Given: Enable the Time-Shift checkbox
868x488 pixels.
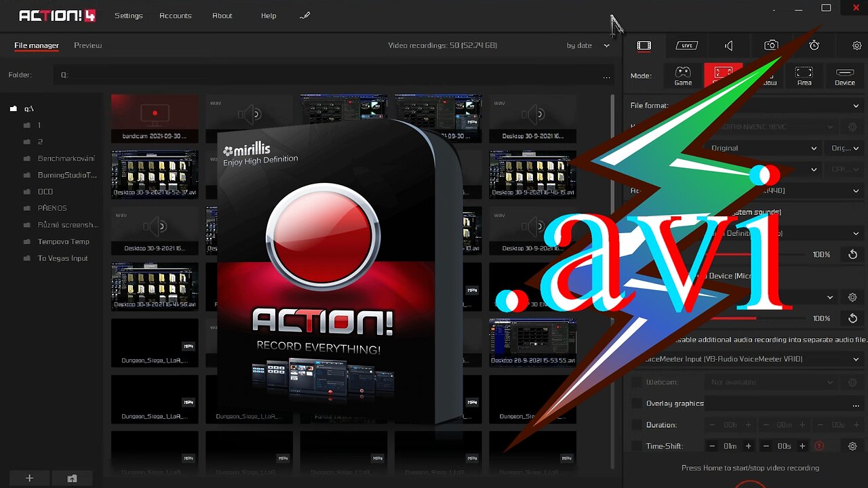Looking at the screenshot, I should pyautogui.click(x=636, y=446).
